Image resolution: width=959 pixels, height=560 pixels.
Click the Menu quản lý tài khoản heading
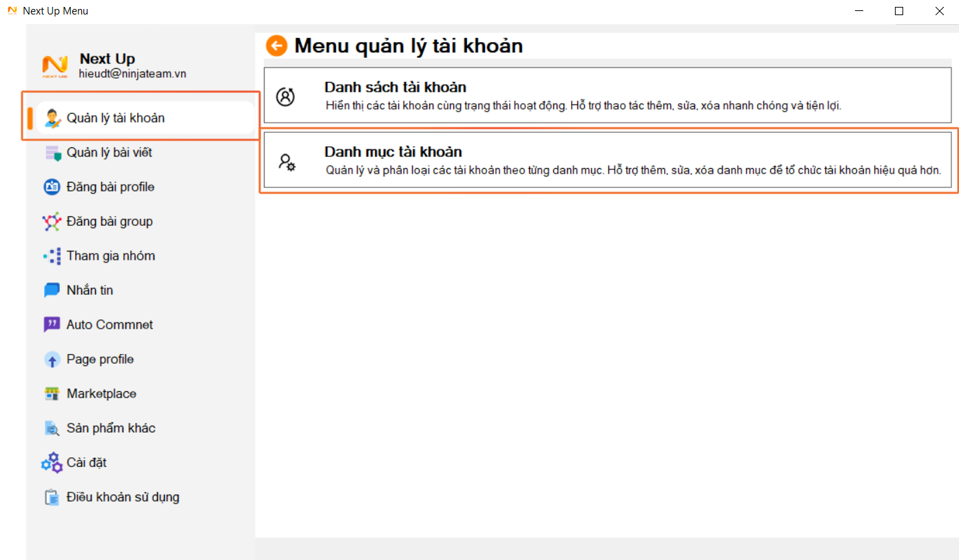tap(409, 46)
